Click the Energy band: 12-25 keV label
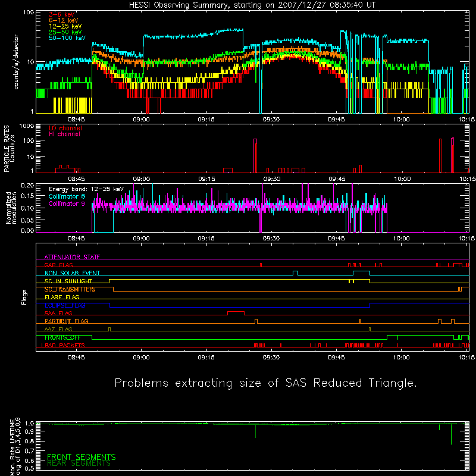 86,189
